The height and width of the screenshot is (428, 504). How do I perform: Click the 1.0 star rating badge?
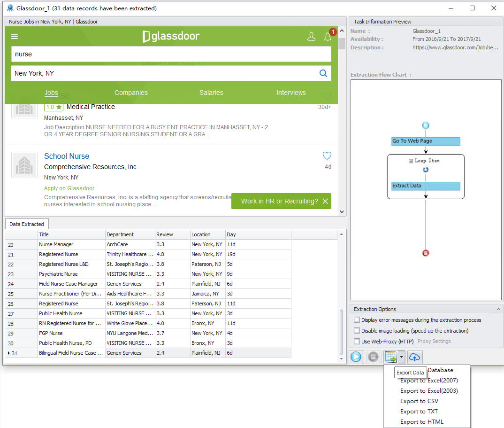[x=53, y=107]
